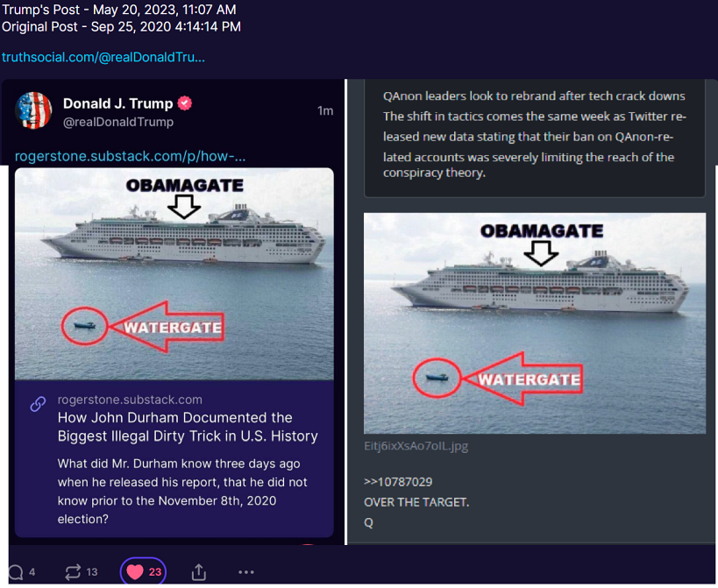Click the share upload icon
The height and width of the screenshot is (588, 718).
coord(198,572)
